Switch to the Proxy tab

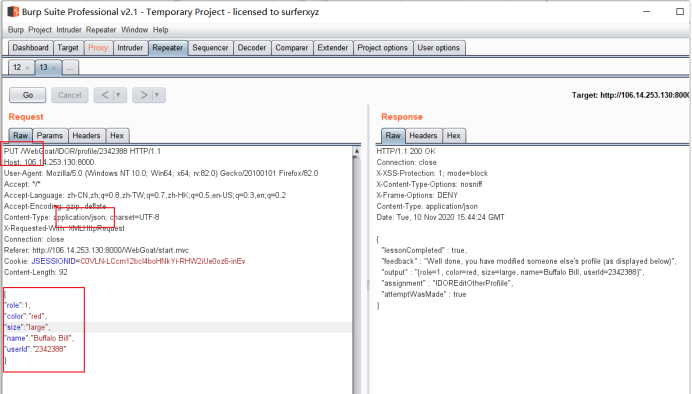point(98,48)
